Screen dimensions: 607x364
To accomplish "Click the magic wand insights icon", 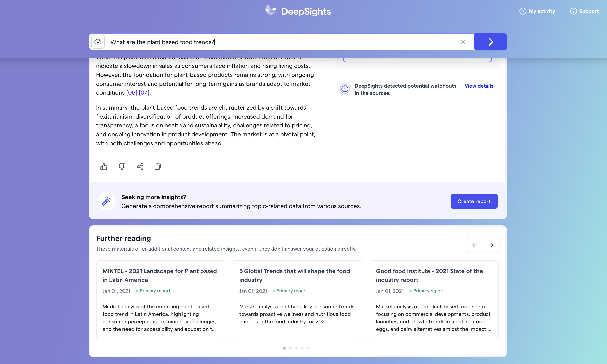I will click(x=107, y=201).
